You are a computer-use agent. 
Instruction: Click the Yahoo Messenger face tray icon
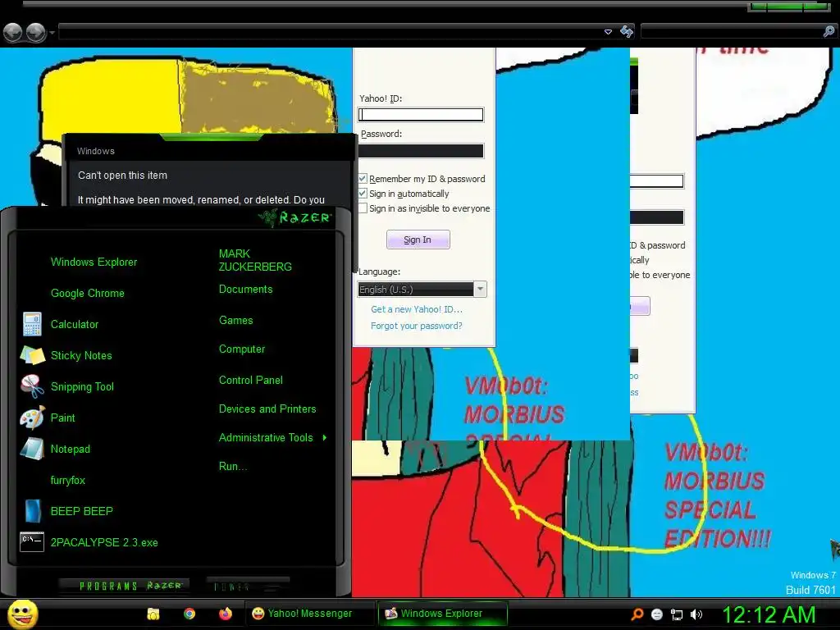tap(657, 614)
